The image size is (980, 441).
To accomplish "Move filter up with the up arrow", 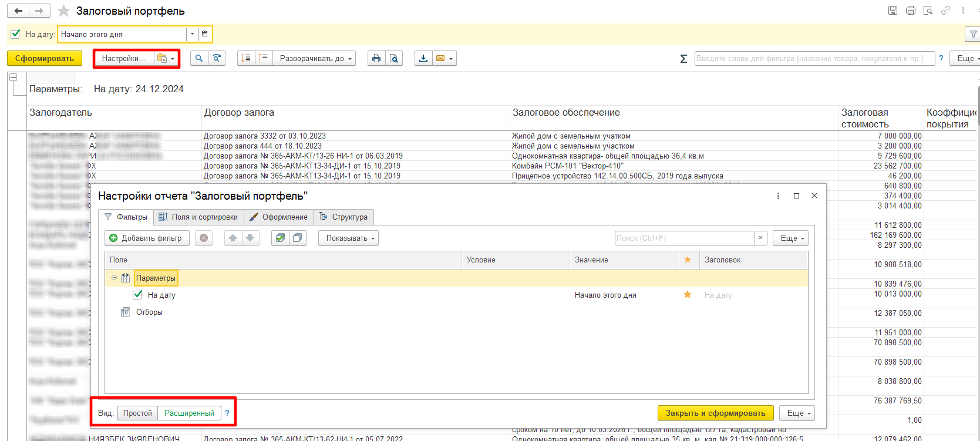I will [x=233, y=238].
